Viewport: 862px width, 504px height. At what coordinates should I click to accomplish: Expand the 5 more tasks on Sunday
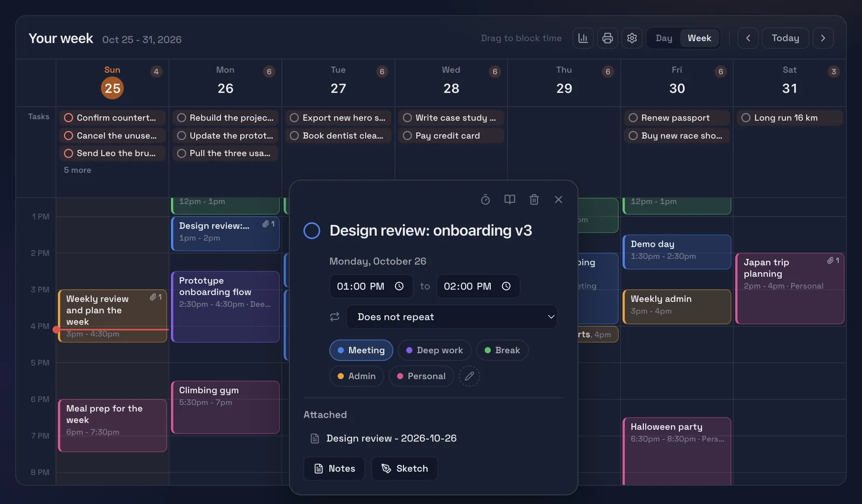coord(78,170)
